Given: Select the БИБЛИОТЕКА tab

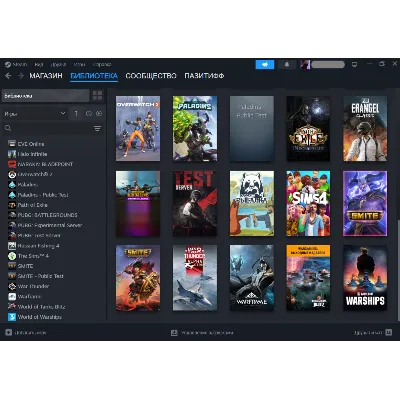Looking at the screenshot, I should tap(94, 76).
